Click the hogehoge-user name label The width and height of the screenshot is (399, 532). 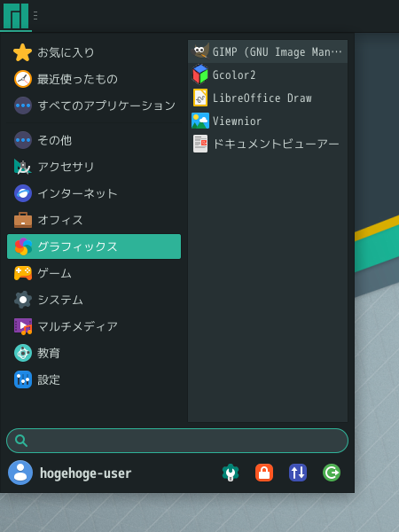pyautogui.click(x=85, y=473)
